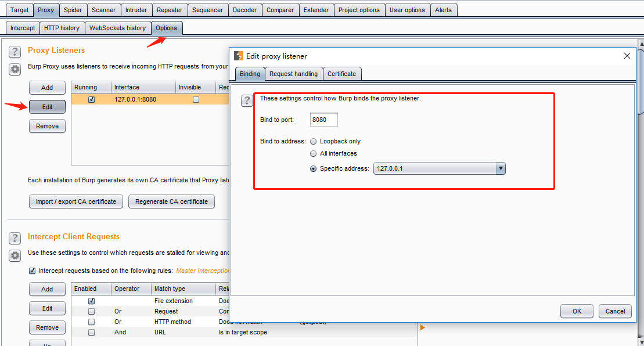Viewport: 644px width, 346px height.
Task: Disable the File extension rule checkbox
Action: pos(92,301)
